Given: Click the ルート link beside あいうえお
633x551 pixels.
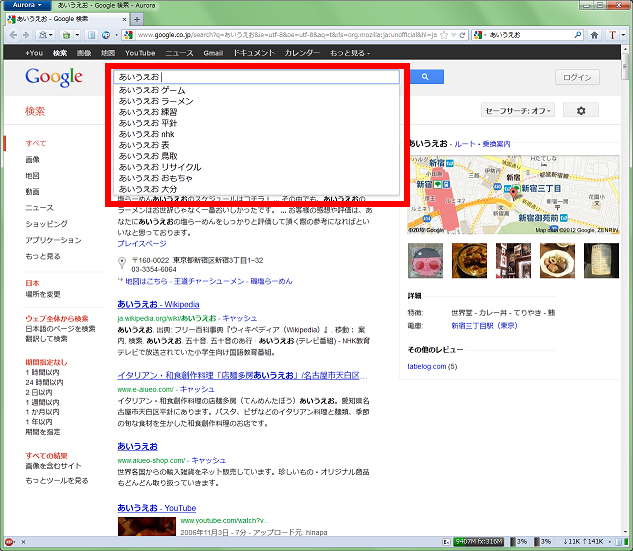Looking at the screenshot, I should [465, 144].
